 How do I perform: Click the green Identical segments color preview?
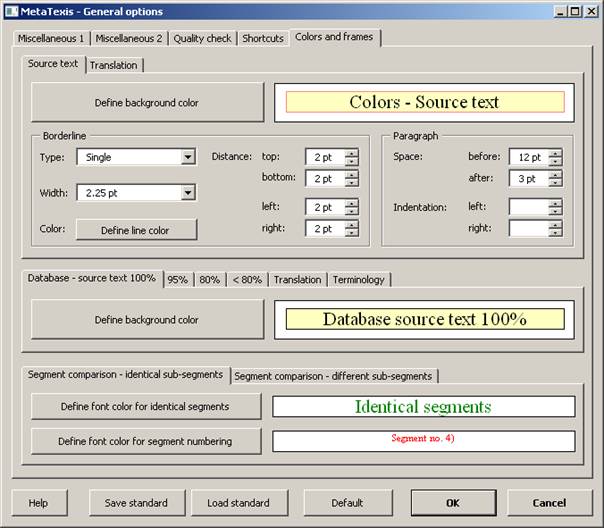pyautogui.click(x=424, y=406)
